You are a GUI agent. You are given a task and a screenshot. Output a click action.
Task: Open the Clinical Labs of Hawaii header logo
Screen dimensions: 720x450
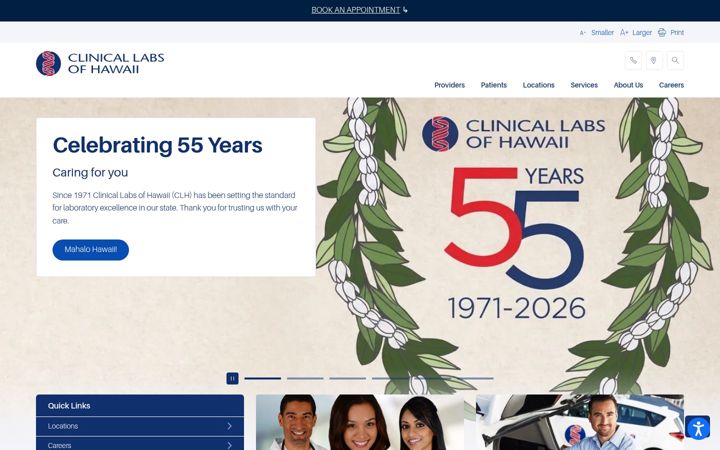click(x=100, y=63)
